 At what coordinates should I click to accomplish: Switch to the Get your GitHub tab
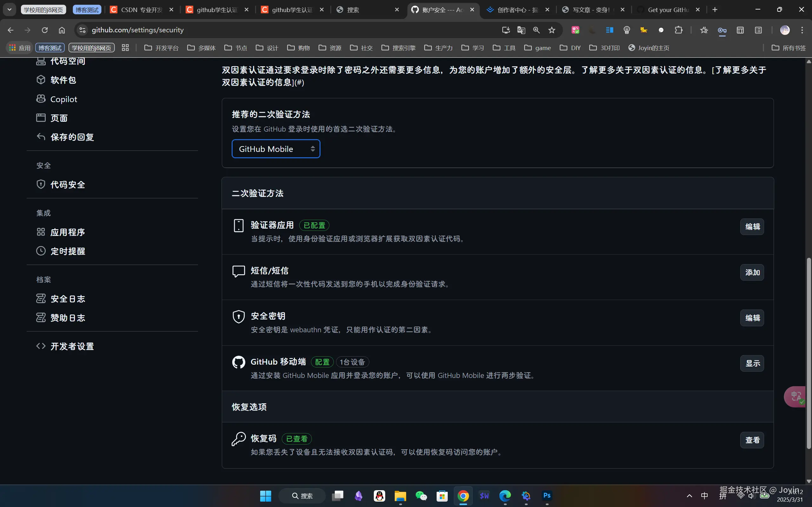coord(668,10)
